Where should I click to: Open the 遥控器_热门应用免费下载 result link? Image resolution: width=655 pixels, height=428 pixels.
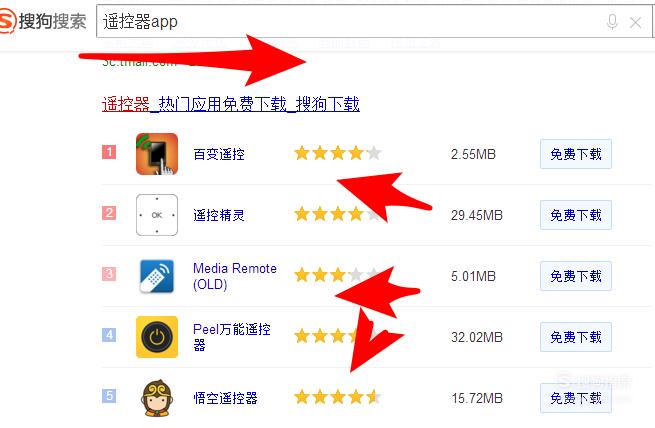(x=231, y=104)
